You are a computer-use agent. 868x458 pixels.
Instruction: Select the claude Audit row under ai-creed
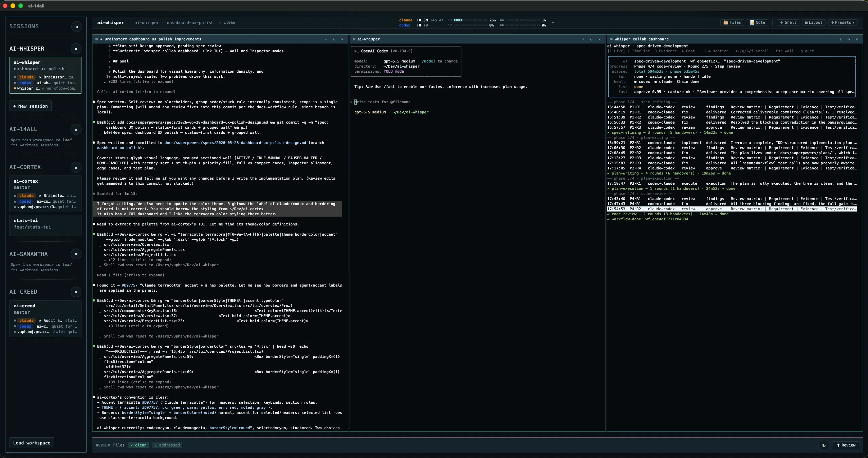45,321
